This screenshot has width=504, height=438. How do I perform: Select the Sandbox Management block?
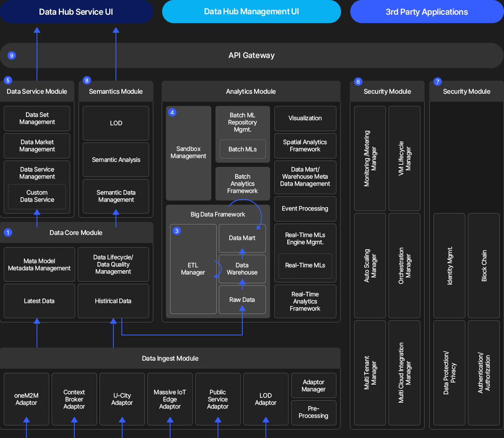click(189, 153)
